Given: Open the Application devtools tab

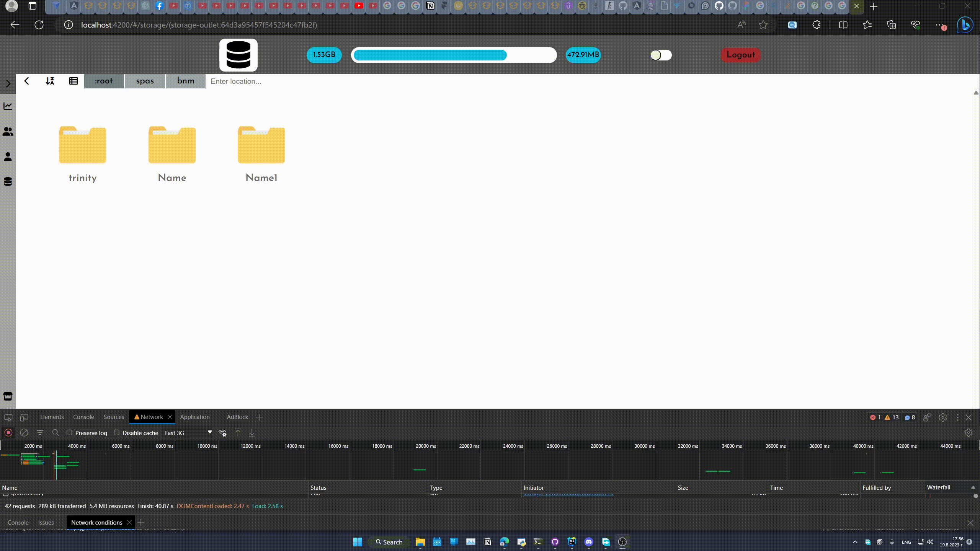Looking at the screenshot, I should (194, 417).
